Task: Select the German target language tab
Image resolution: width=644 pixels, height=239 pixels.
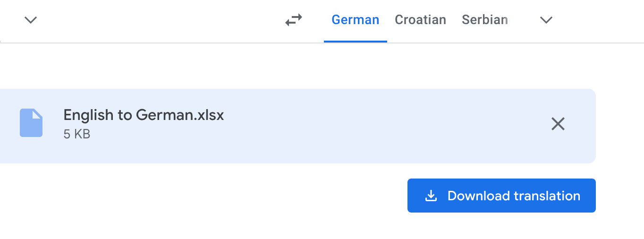Action: click(355, 20)
